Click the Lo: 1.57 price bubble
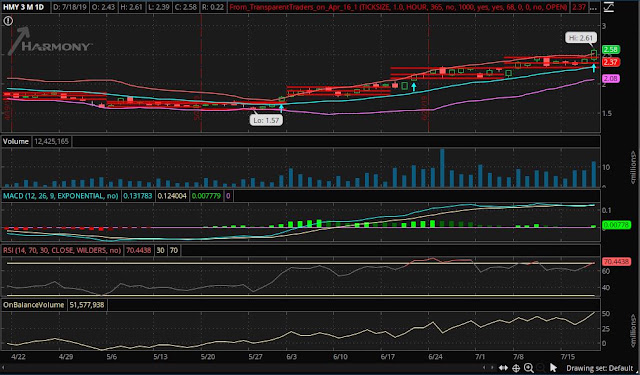 266,120
